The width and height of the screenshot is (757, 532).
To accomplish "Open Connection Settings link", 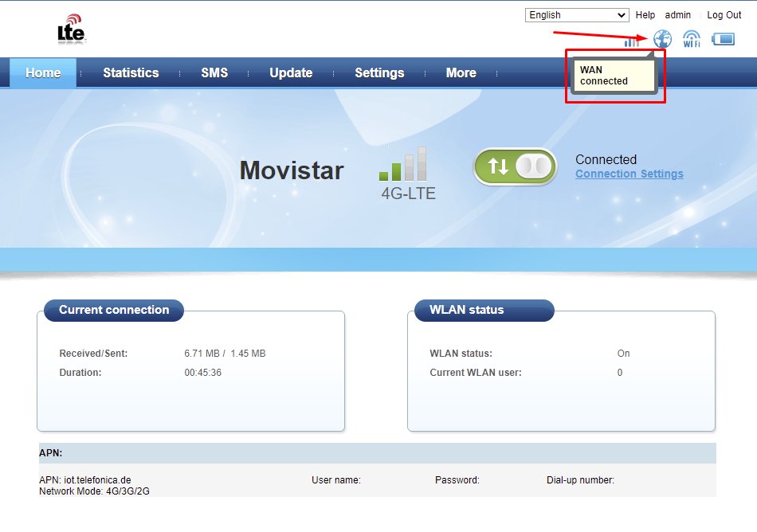I will point(629,174).
